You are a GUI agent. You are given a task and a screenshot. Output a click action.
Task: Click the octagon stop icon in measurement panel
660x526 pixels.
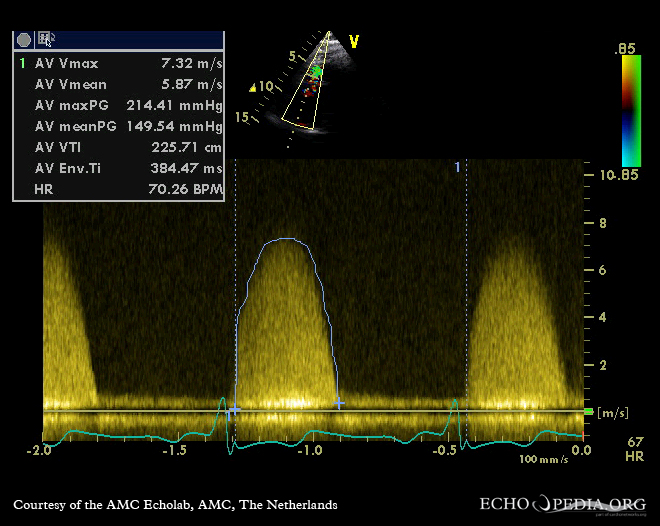23,40
